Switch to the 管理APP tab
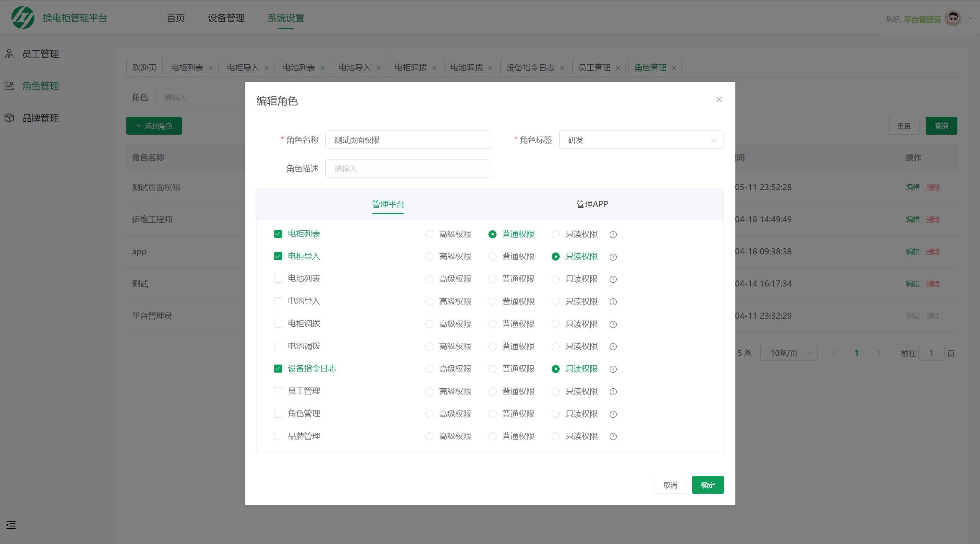The width and height of the screenshot is (980, 544). [592, 204]
